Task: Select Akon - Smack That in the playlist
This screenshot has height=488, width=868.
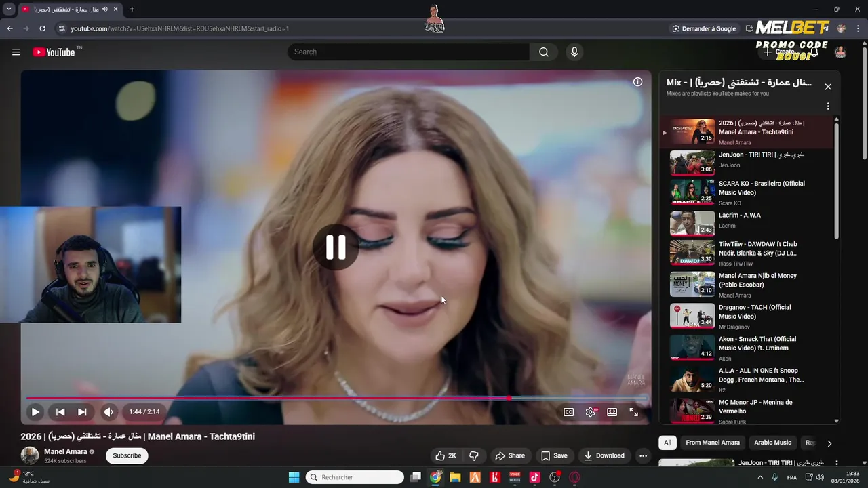Action: (x=746, y=348)
